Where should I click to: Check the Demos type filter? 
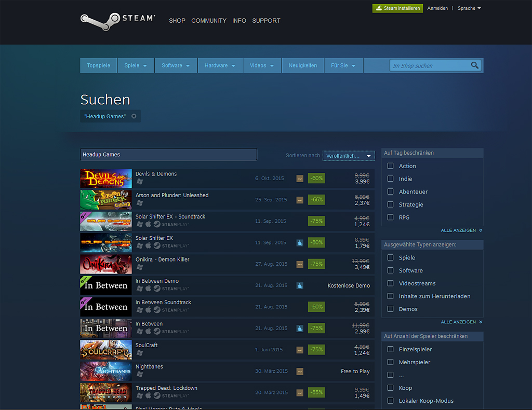click(391, 309)
